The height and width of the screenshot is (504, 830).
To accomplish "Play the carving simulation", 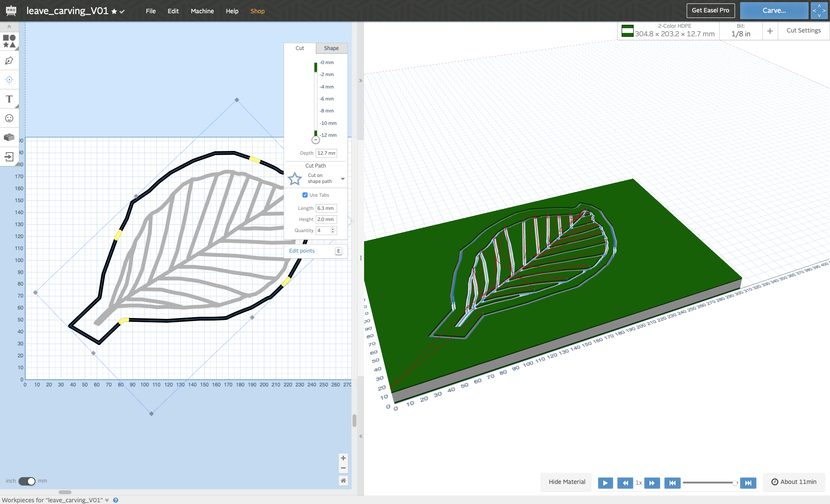I will [605, 483].
